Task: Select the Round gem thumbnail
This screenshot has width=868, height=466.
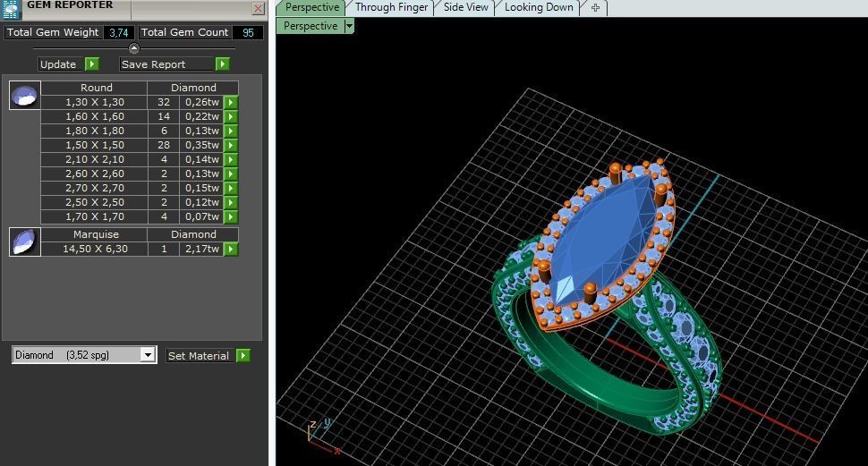Action: click(x=24, y=95)
